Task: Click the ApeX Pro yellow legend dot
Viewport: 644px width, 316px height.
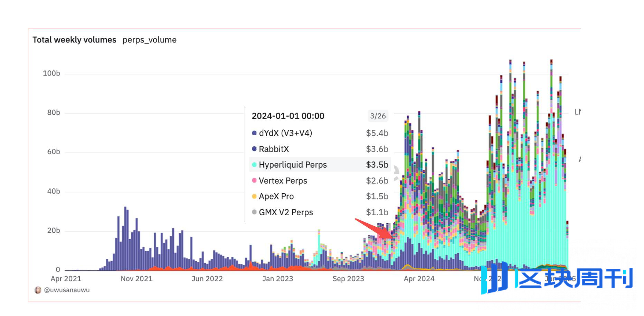Action: pos(254,197)
